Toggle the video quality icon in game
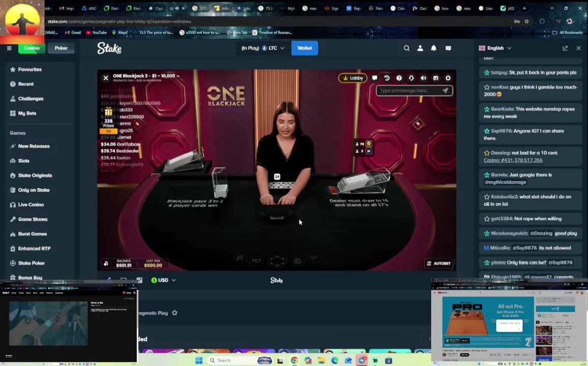Screen dimensions: 588x366 (436, 78)
